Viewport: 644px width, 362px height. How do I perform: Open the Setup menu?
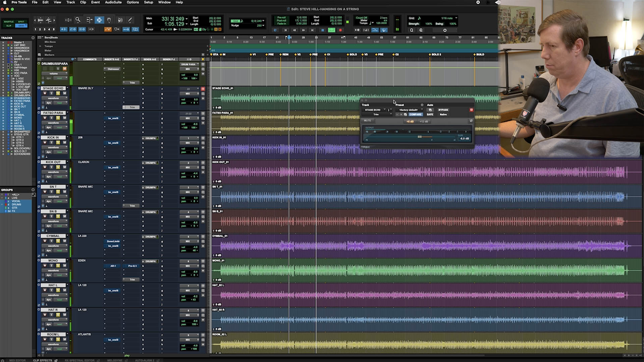tap(149, 2)
